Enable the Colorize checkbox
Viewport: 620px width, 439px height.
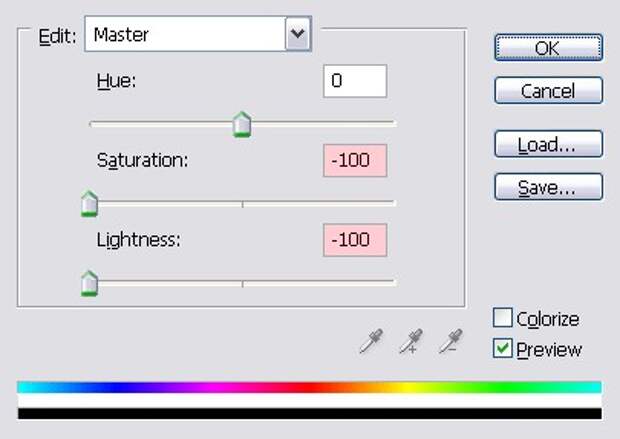coord(503,319)
